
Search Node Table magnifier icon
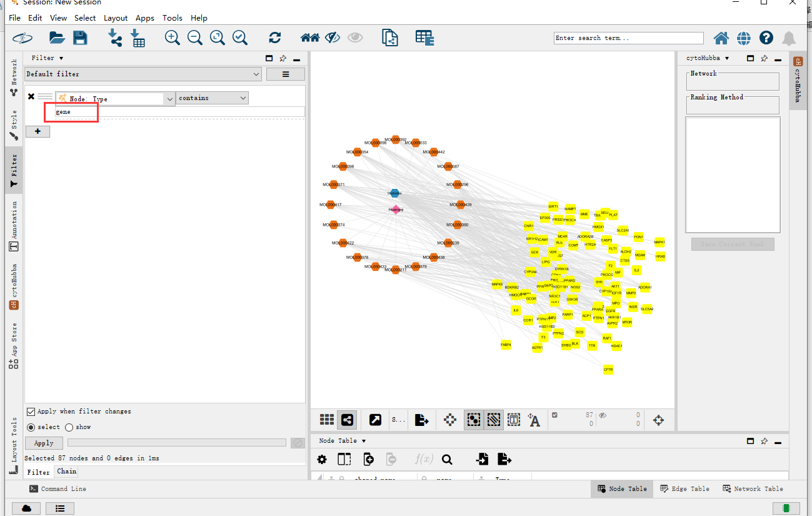(x=447, y=460)
